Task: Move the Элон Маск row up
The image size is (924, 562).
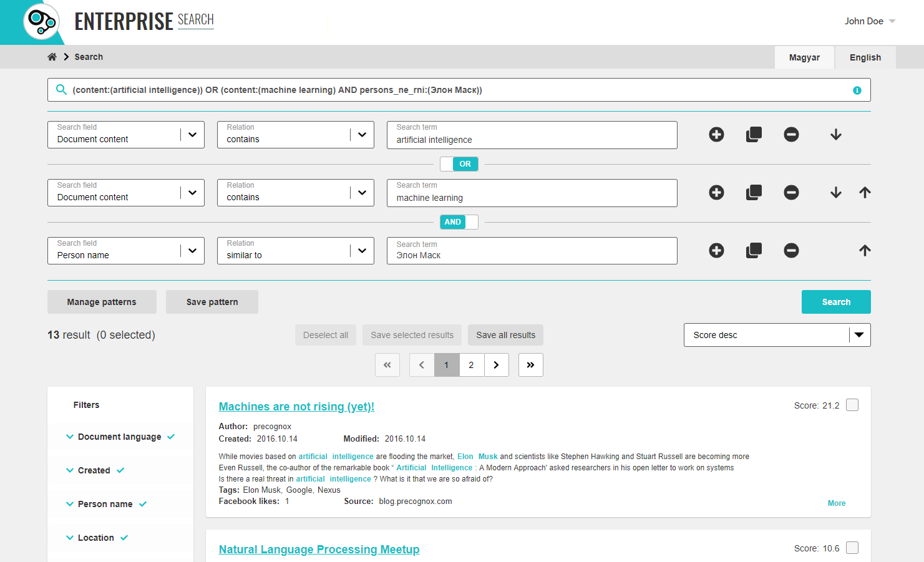Action: (864, 251)
